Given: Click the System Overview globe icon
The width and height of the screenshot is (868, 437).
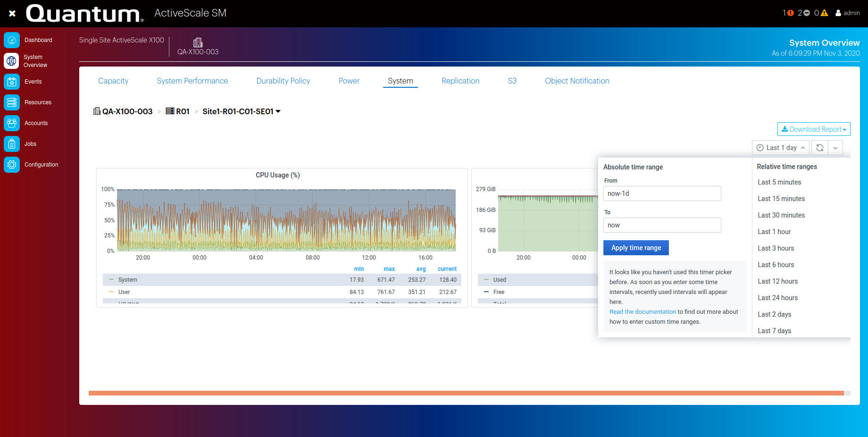Looking at the screenshot, I should [12, 61].
